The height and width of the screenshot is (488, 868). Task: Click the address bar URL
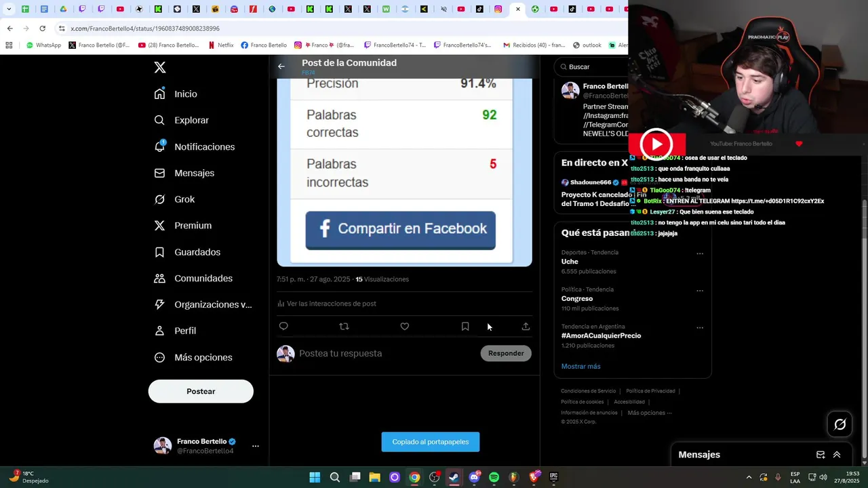coord(145,28)
